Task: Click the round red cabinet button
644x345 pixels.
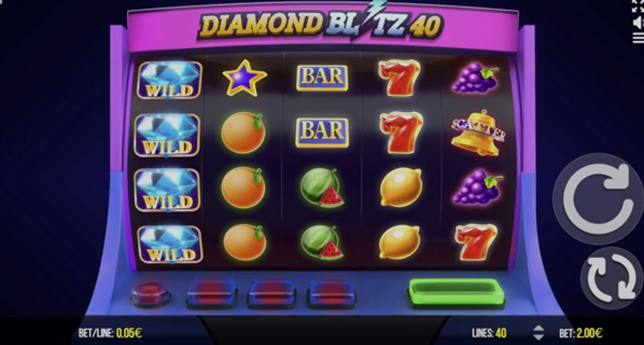Action: click(150, 293)
